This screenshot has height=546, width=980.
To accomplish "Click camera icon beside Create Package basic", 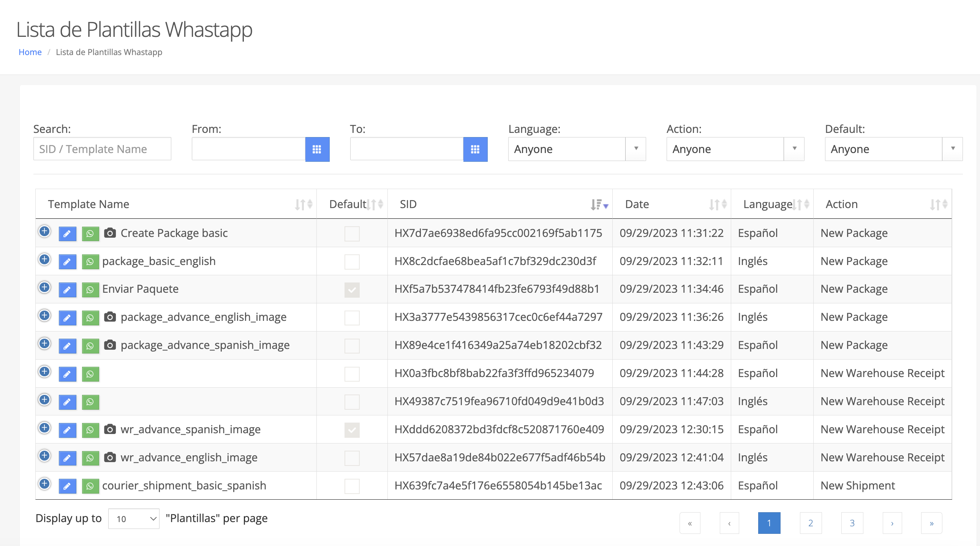I will pos(110,233).
